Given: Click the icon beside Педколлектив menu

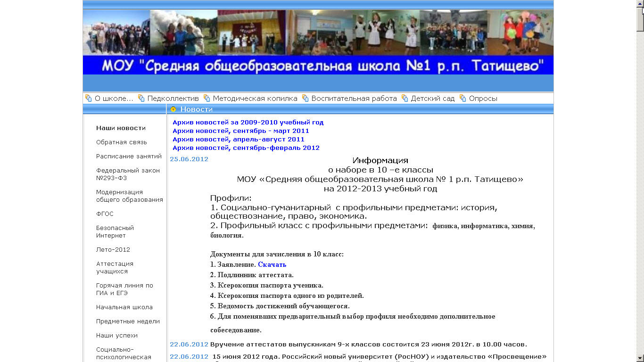Looking at the screenshot, I should 141,98.
